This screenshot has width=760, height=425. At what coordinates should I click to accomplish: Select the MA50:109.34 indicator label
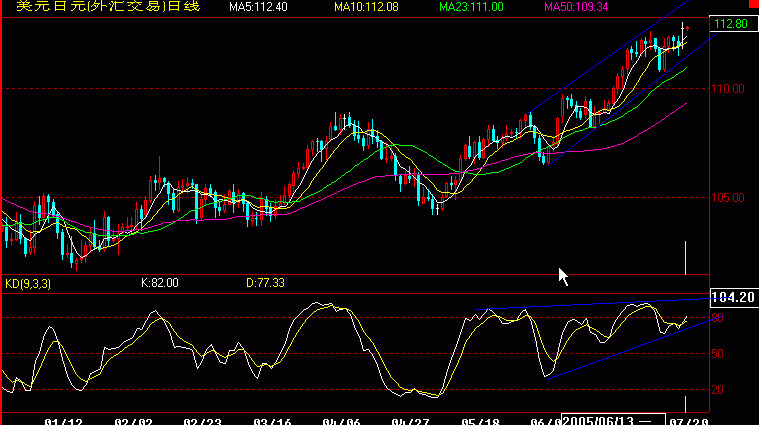(x=576, y=7)
